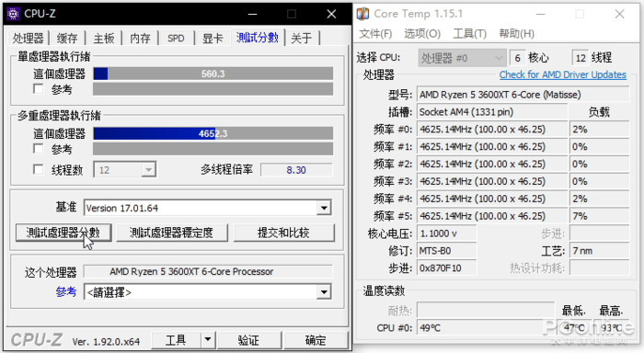The image size is (644, 353).
Task: Click the thread count field showing 12 in Core Temp
Action: coord(581,58)
